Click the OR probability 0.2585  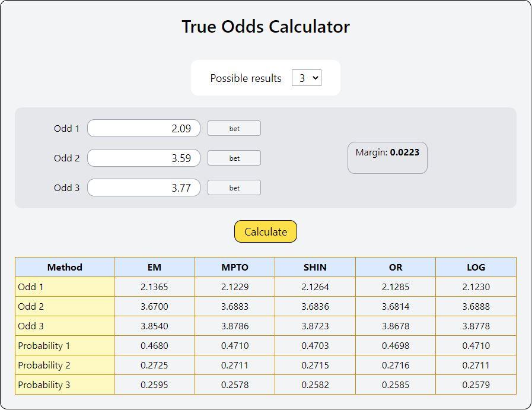pos(396,385)
